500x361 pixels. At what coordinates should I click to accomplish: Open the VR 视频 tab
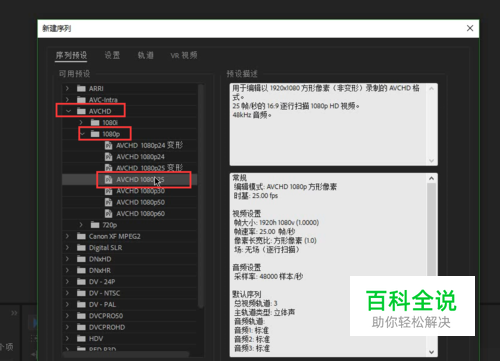[x=184, y=55]
